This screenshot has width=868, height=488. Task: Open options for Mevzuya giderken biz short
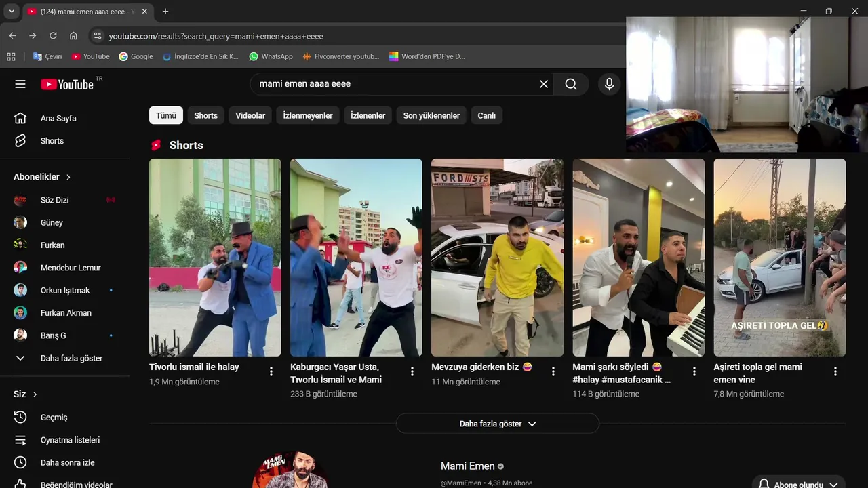click(553, 371)
